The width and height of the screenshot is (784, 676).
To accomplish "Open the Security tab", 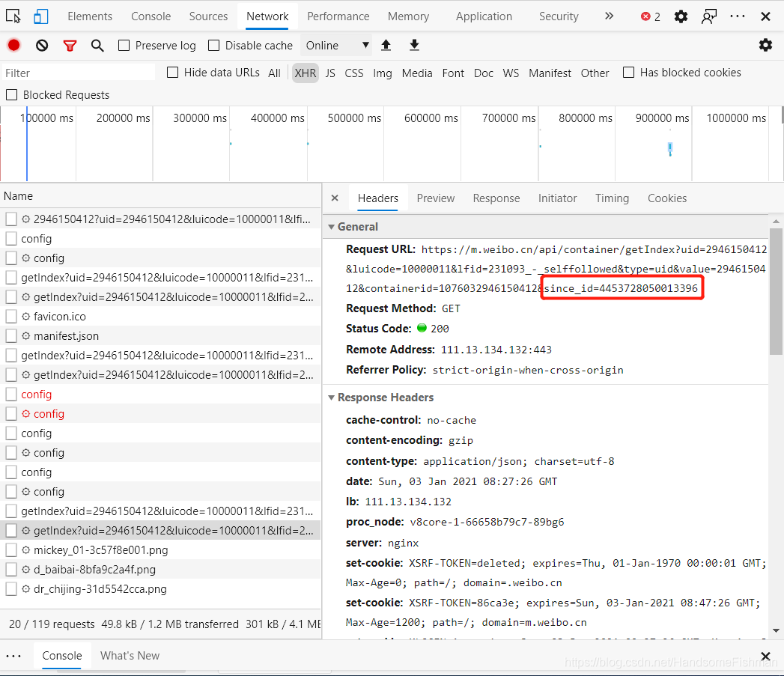I will click(x=559, y=16).
